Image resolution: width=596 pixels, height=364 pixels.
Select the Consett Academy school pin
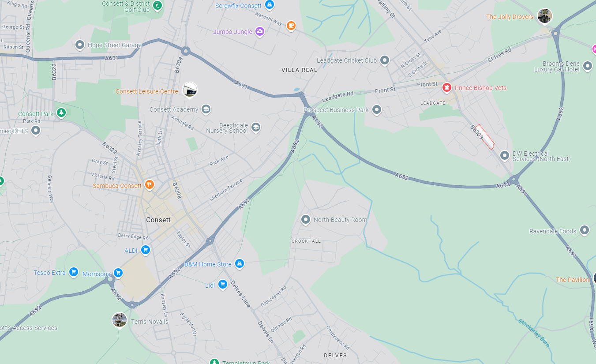click(x=206, y=109)
